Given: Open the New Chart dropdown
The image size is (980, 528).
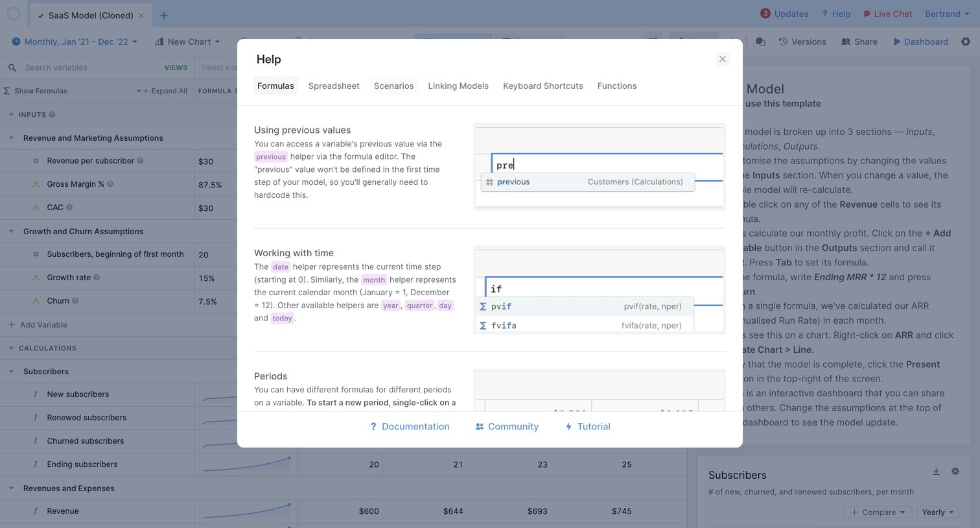Looking at the screenshot, I should tap(188, 42).
